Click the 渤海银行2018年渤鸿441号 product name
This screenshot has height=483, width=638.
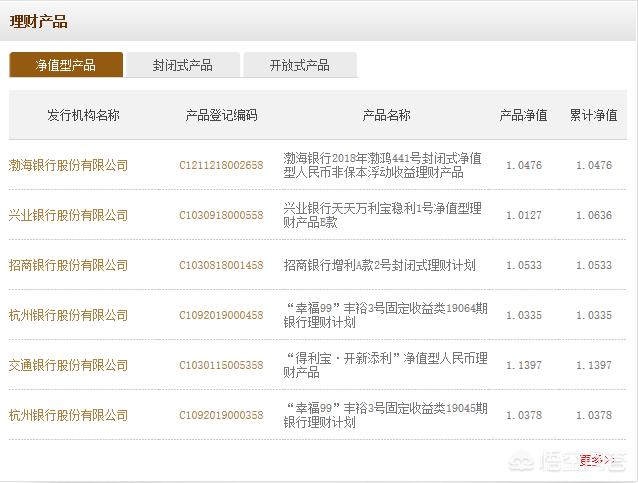coord(382,165)
